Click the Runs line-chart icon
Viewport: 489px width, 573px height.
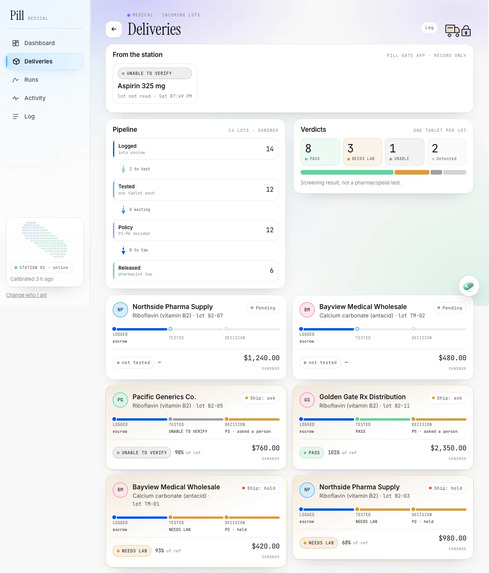tap(15, 80)
